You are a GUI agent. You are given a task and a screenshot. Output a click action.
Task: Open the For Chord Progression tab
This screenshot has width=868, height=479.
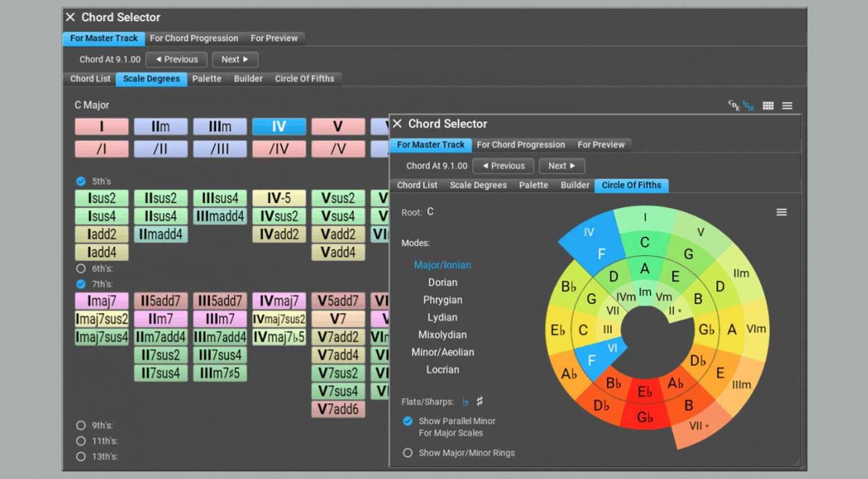(520, 145)
